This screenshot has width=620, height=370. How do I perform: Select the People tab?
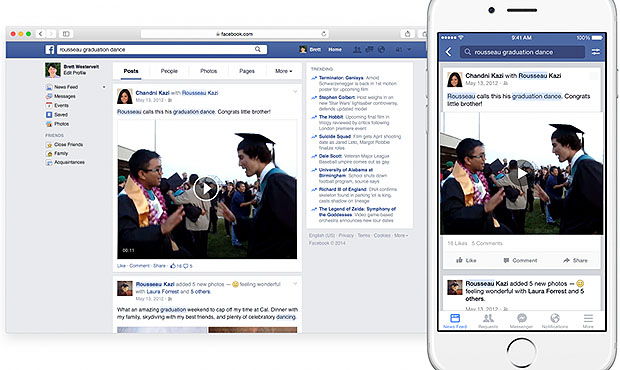(169, 71)
